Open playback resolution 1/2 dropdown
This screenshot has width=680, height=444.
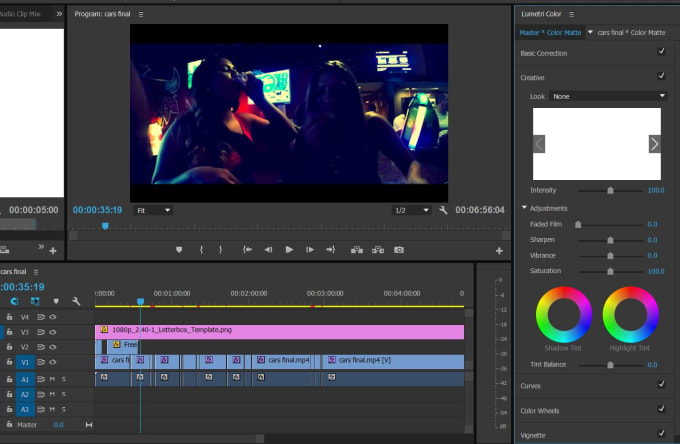point(411,210)
